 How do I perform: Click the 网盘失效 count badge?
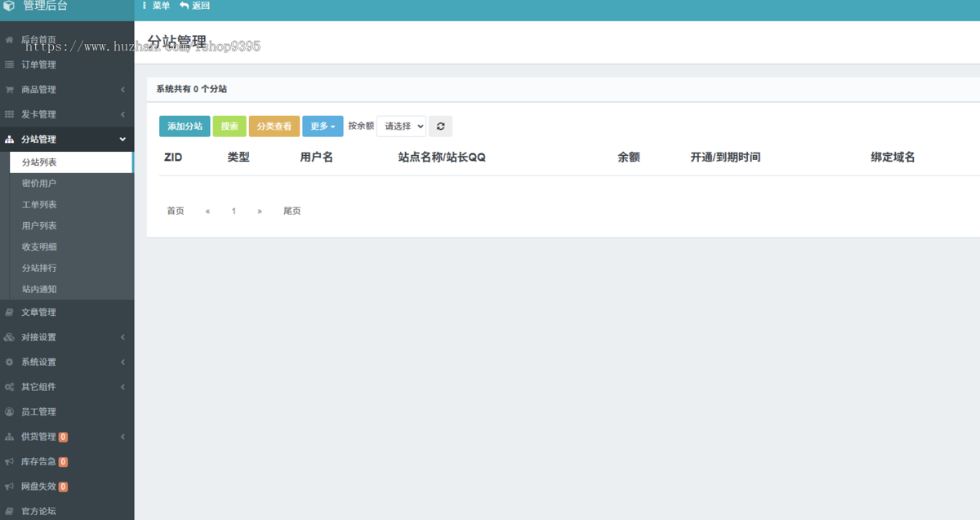[x=63, y=487]
